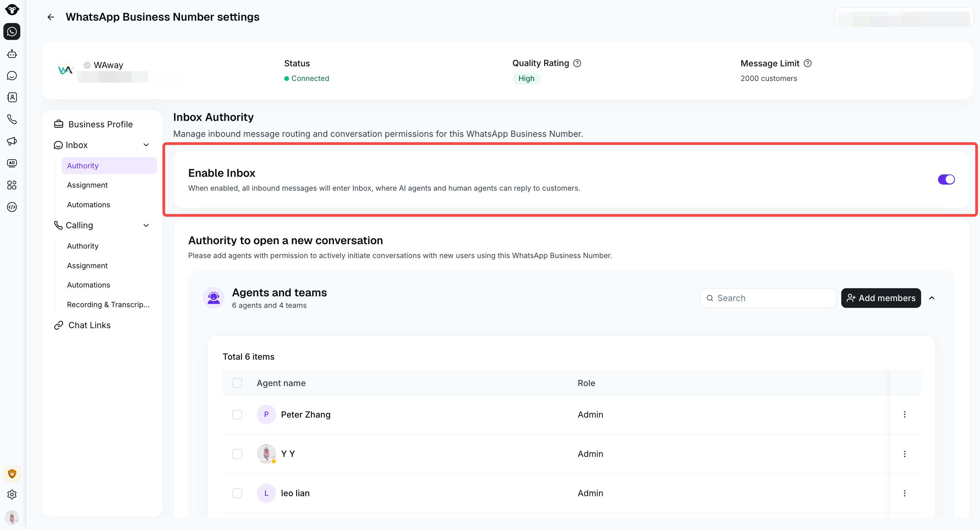The width and height of the screenshot is (980, 529).
Task: Select Assignment under Inbox
Action: [87, 185]
